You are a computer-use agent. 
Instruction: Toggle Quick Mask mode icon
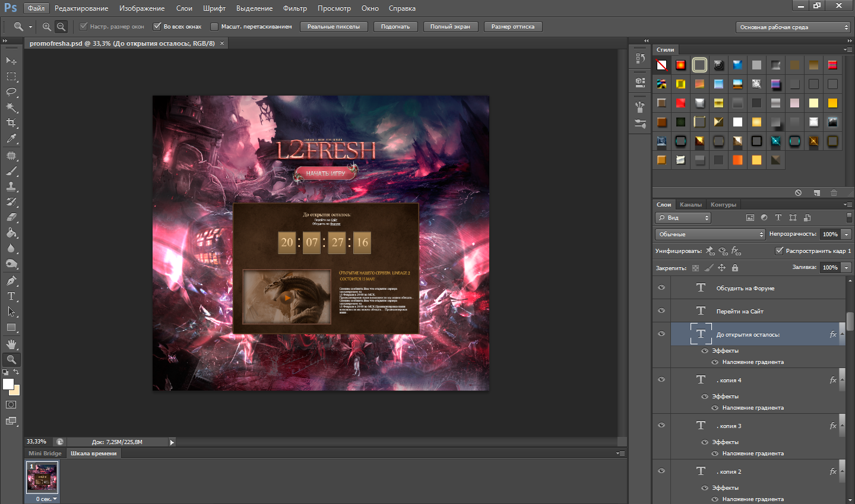click(11, 405)
